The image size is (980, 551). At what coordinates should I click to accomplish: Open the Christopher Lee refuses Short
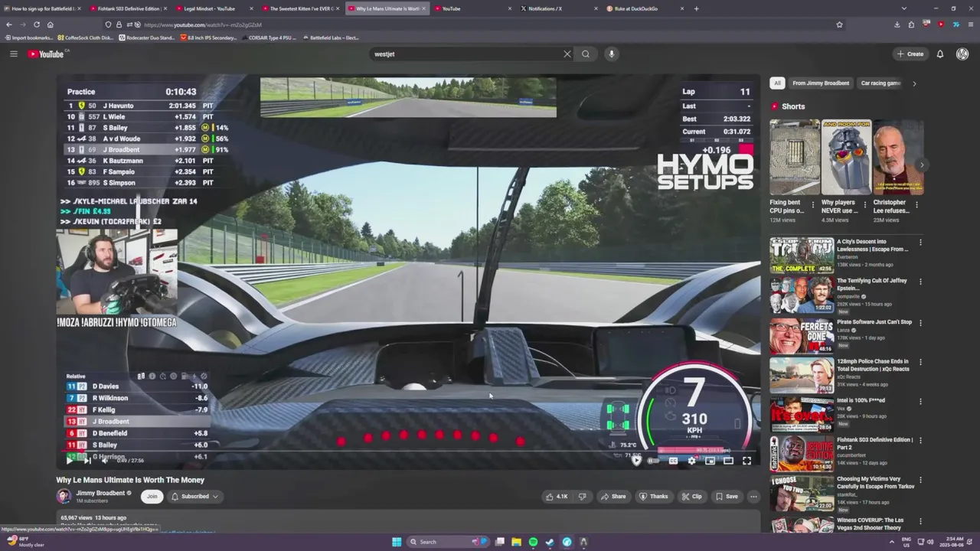click(898, 157)
